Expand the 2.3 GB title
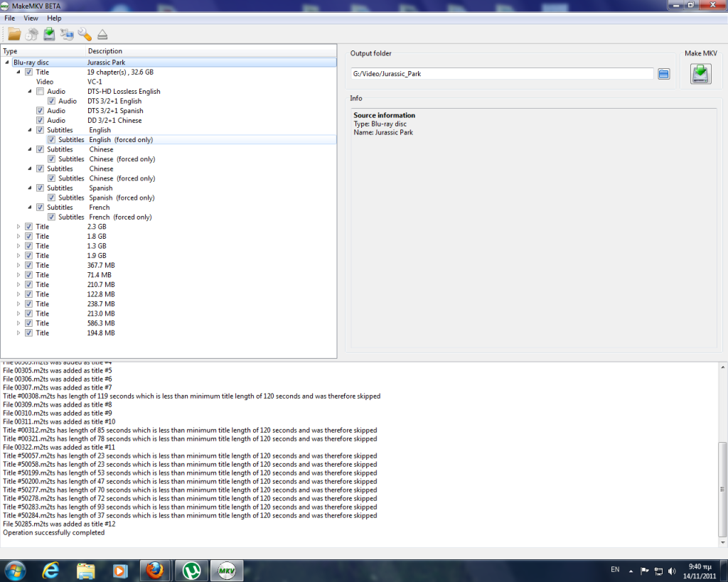Screen dimensions: 728x582 19,227
